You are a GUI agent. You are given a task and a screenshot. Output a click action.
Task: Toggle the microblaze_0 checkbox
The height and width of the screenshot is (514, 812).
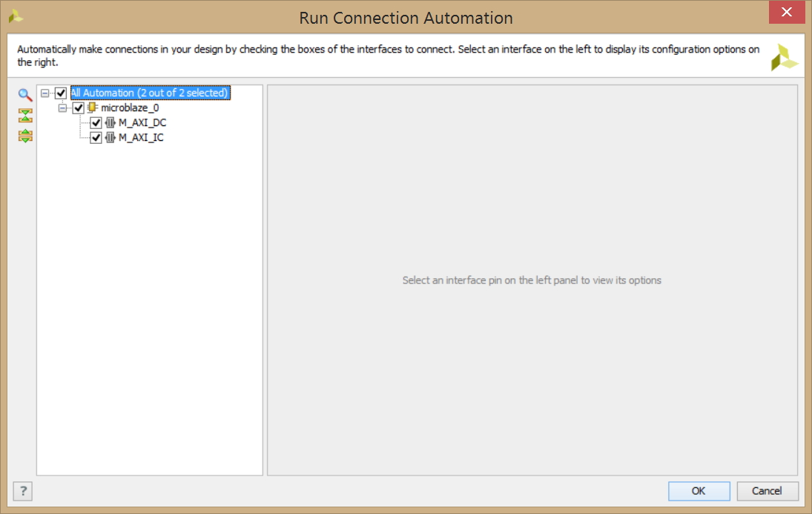point(78,108)
